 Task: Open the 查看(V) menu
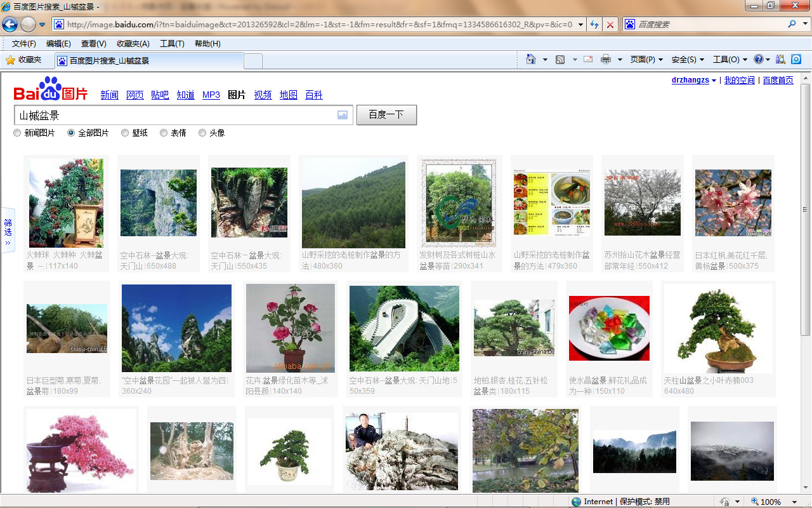94,44
